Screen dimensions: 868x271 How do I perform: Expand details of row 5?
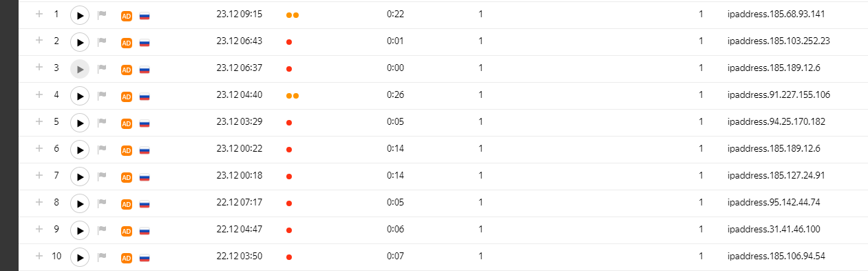[x=39, y=121]
